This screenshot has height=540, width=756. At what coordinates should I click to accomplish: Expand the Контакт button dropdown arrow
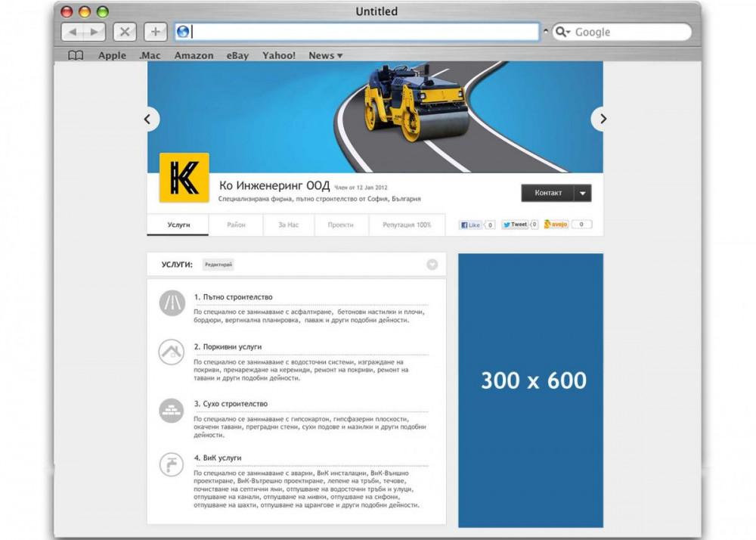(x=582, y=194)
